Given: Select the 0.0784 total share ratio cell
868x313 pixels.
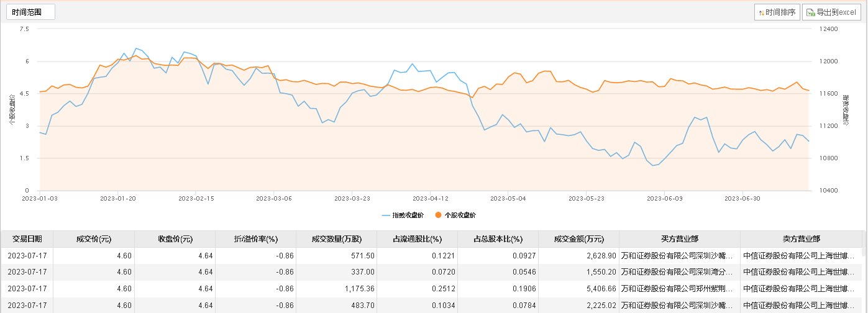Looking at the screenshot, I should click(x=498, y=306).
